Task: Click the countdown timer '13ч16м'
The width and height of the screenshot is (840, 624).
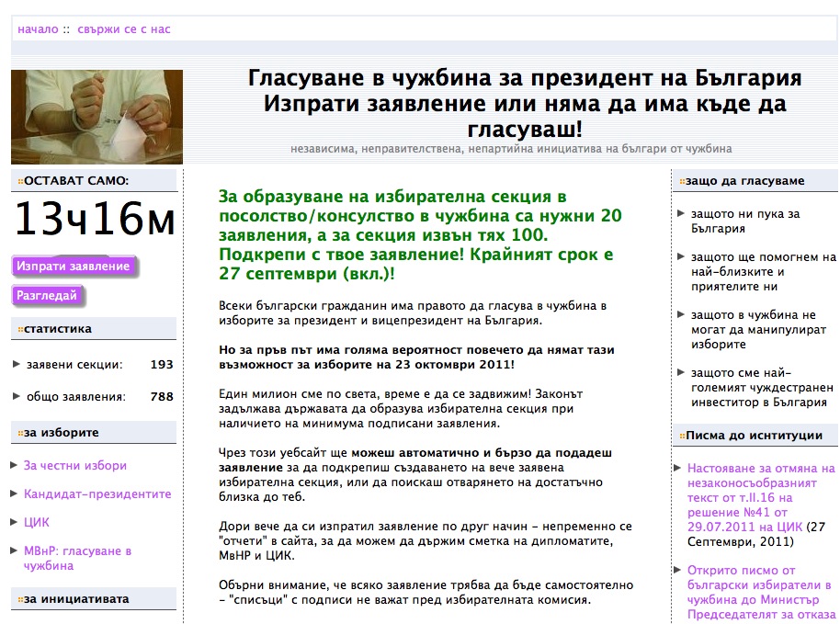Action: (95, 219)
